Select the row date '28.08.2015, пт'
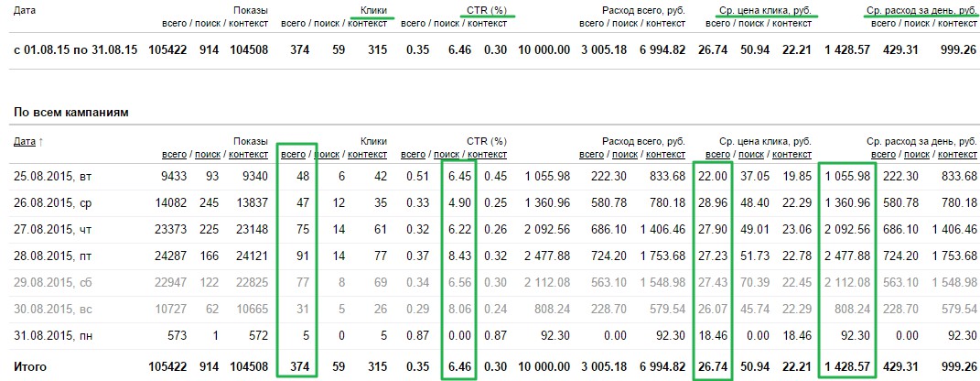 (x=53, y=256)
